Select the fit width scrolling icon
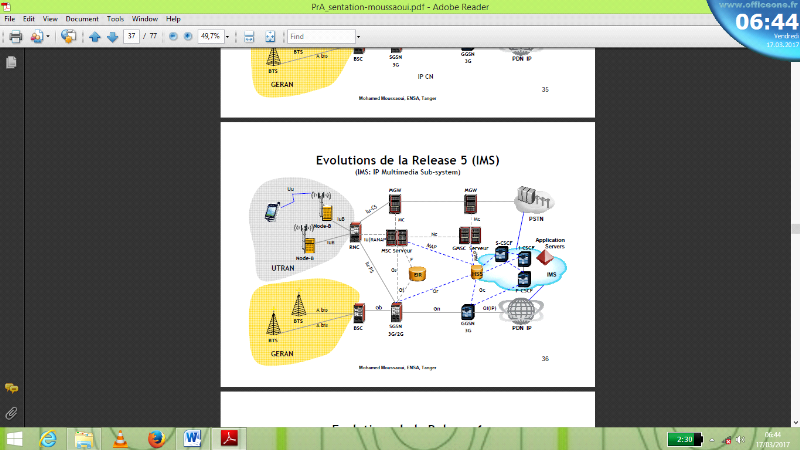The image size is (800, 450). tap(249, 37)
